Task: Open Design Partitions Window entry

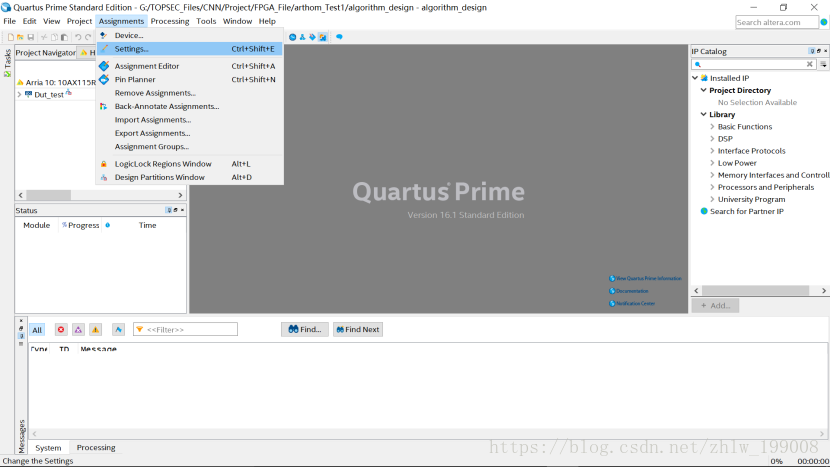Action: click(190, 177)
